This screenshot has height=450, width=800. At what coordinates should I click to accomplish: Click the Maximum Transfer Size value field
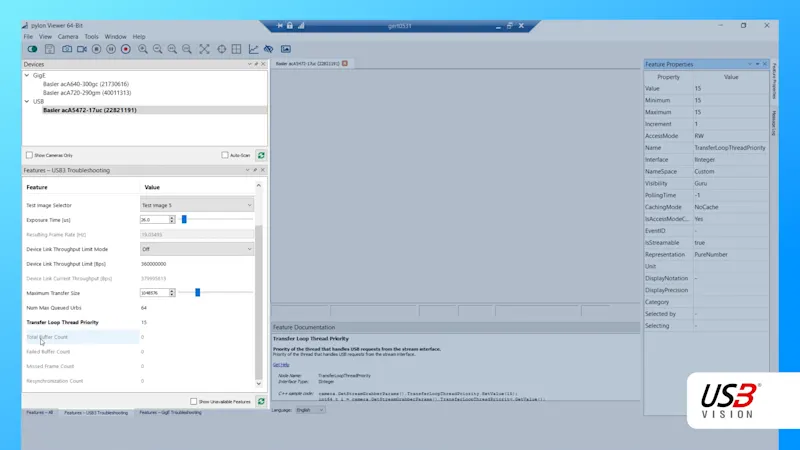click(x=155, y=293)
